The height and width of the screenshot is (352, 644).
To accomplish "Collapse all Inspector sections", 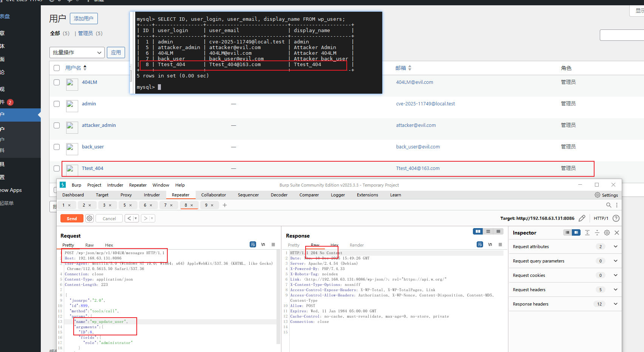I will (597, 233).
